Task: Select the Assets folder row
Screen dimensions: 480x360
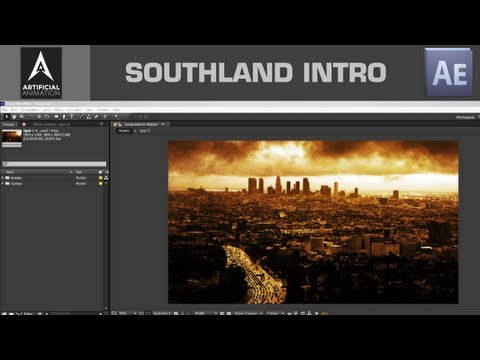Action: (53, 178)
